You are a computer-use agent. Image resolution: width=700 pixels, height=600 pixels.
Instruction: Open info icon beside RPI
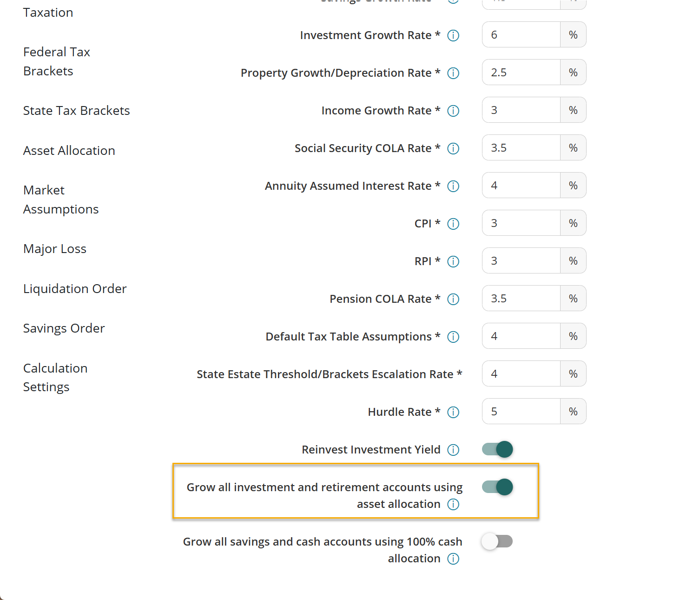[x=453, y=261]
